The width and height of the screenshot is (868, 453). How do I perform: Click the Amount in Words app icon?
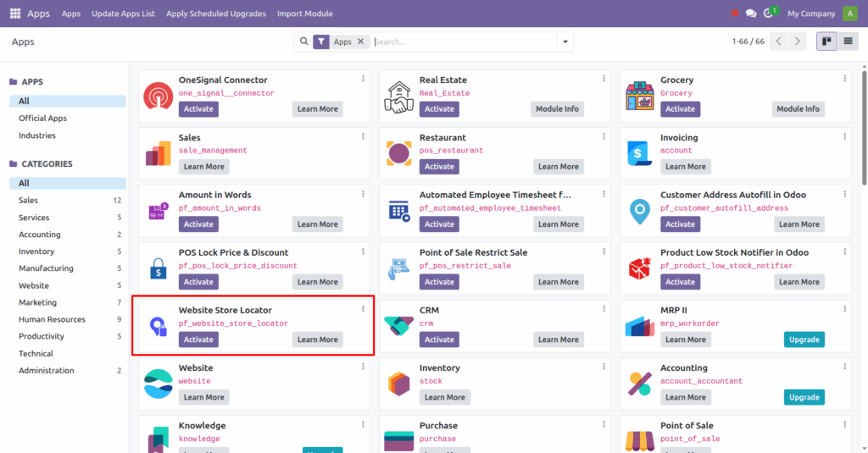159,211
